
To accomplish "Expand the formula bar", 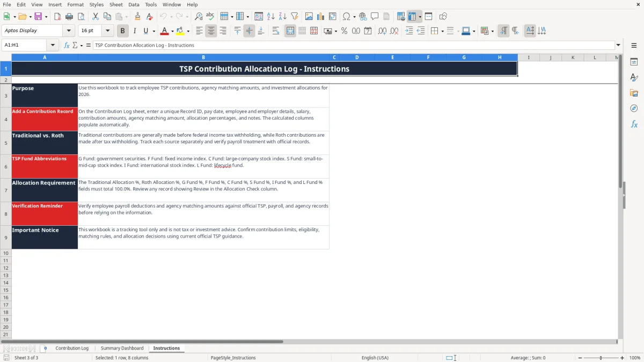I will (618, 46).
